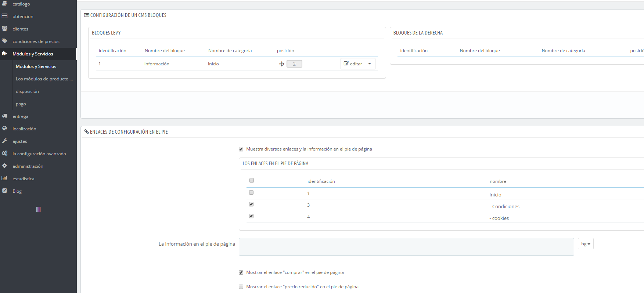Select the pago submenu item

click(21, 104)
